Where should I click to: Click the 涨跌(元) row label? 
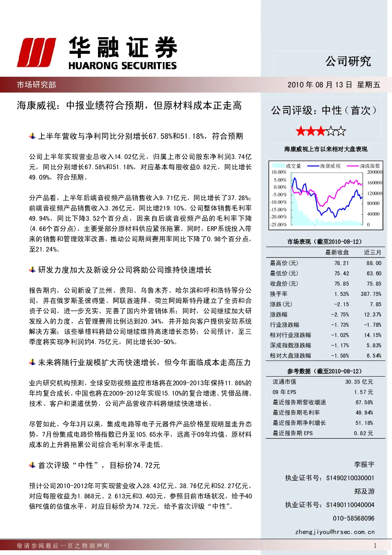[x=281, y=304]
